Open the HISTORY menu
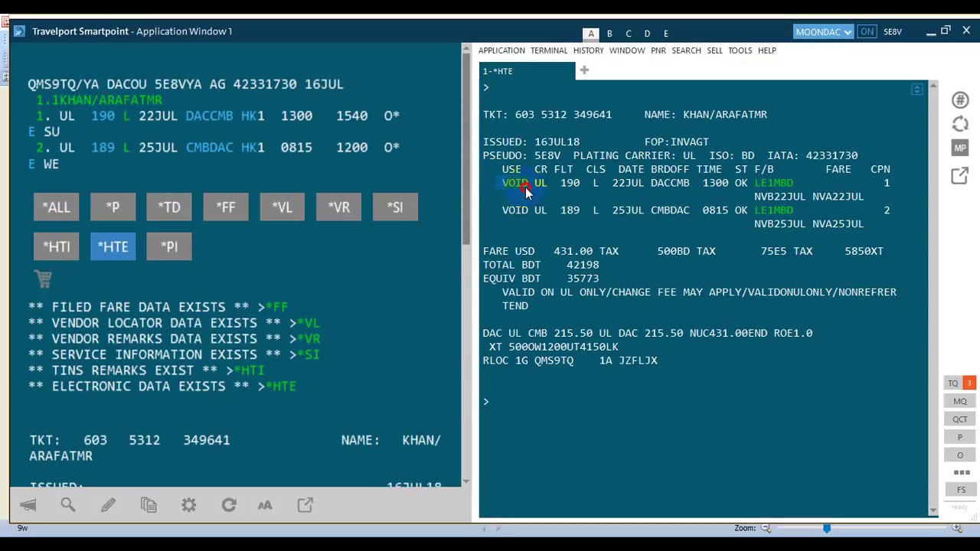The width and height of the screenshot is (980, 551). (588, 51)
